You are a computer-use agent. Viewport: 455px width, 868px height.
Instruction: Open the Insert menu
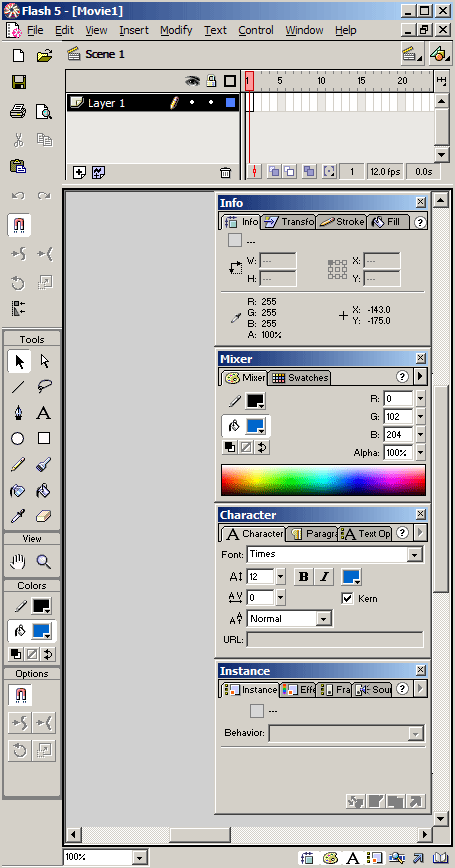point(135,30)
